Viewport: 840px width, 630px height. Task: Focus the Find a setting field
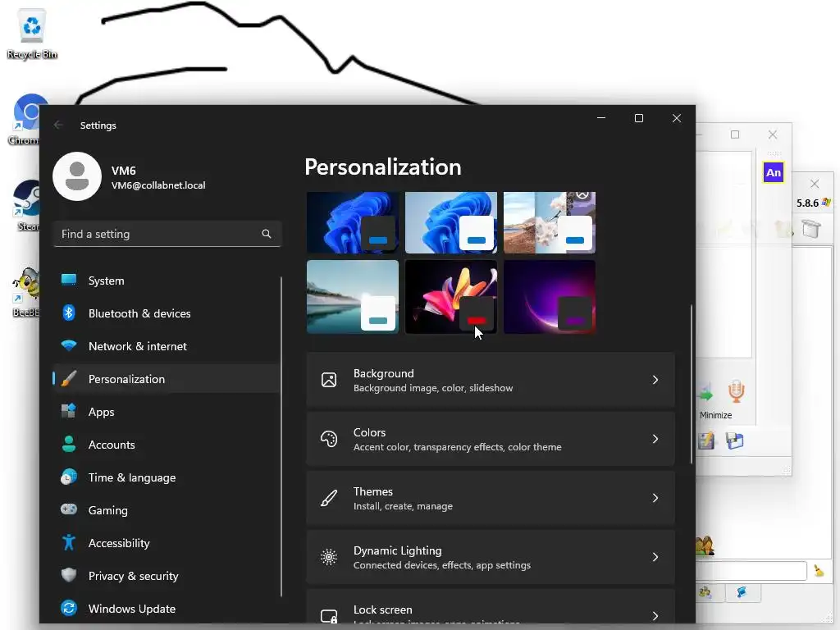pos(167,234)
